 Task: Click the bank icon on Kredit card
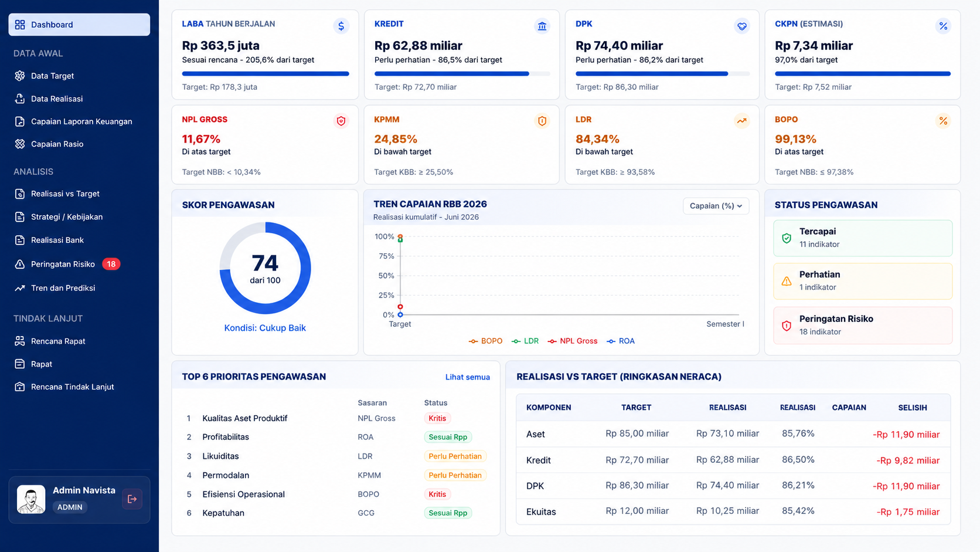(542, 26)
